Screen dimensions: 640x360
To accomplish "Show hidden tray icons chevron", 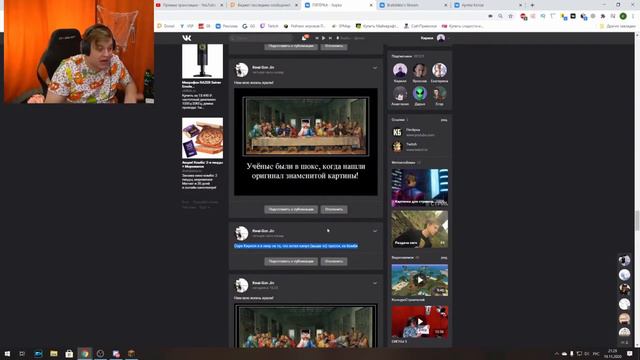I will pyautogui.click(x=556, y=353).
